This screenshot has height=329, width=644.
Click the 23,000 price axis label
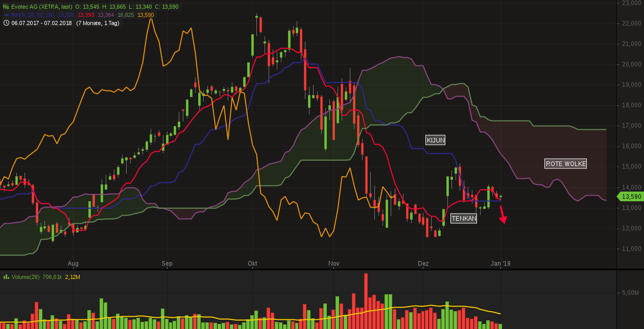pos(632,3)
